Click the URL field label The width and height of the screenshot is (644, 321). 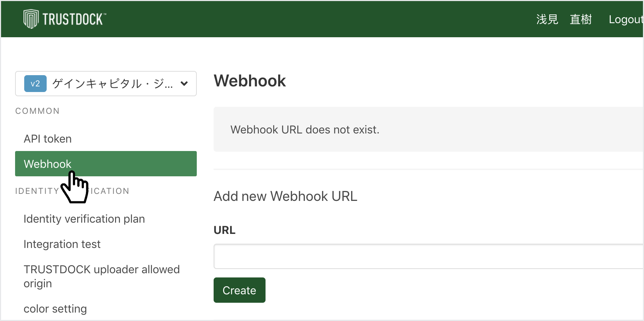tap(224, 230)
